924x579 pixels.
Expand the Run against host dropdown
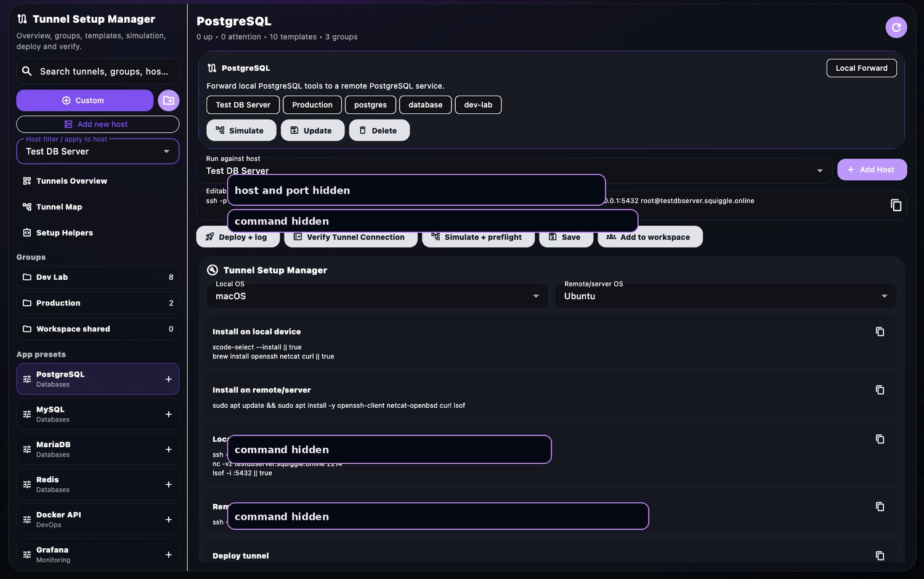click(x=514, y=170)
